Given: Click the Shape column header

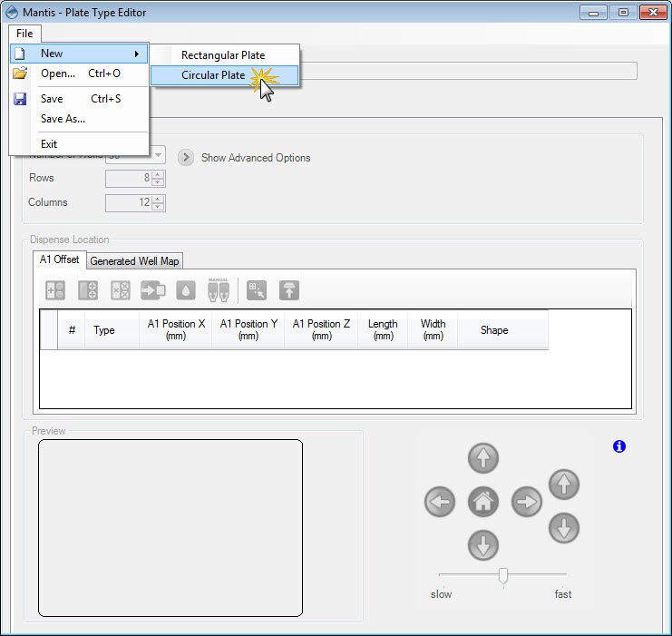Looking at the screenshot, I should (x=503, y=329).
